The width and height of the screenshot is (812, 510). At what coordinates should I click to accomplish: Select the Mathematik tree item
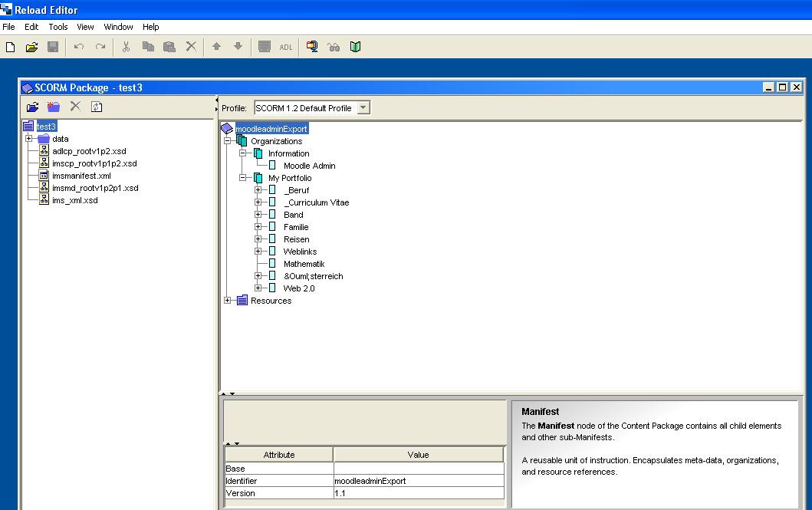point(304,264)
